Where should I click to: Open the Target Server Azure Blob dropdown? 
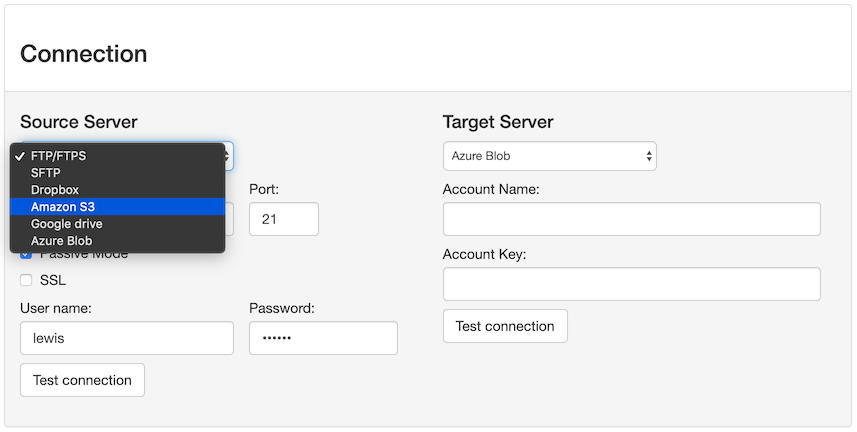coord(549,156)
